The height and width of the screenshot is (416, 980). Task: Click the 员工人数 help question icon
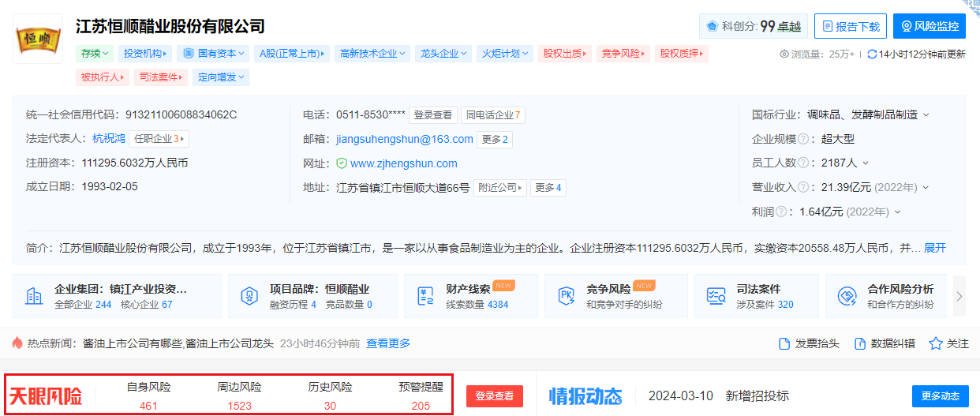coord(803,163)
